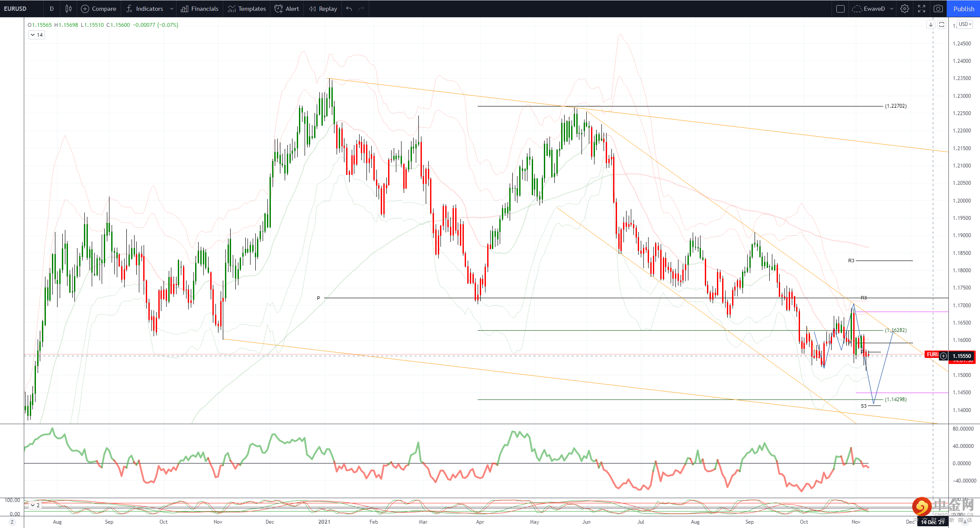Viewport: 980px width, 528px height.
Task: Open the EwaveD layout dropdown
Action: (873, 9)
